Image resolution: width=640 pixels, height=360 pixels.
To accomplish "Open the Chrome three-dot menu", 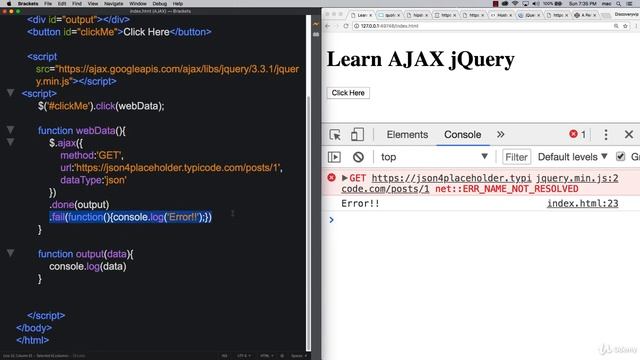I will (x=636, y=26).
